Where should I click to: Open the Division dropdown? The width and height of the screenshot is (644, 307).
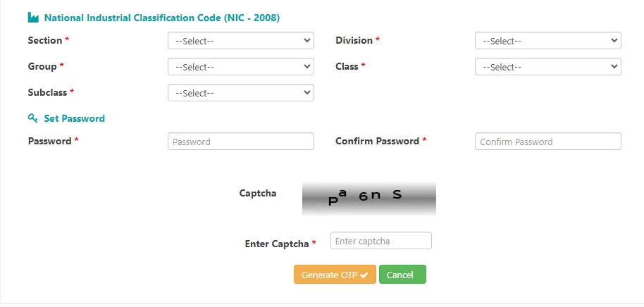548,41
